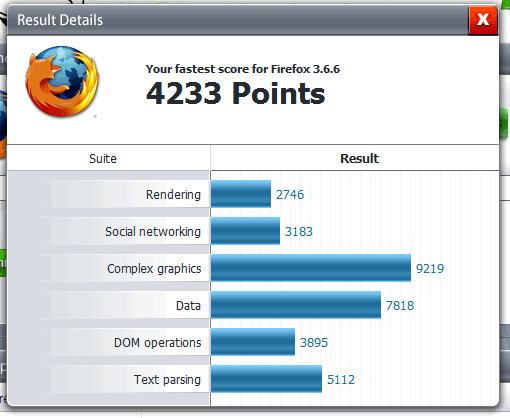Select the Complex graphics suite label
This screenshot has height=418, width=510.
point(154,269)
